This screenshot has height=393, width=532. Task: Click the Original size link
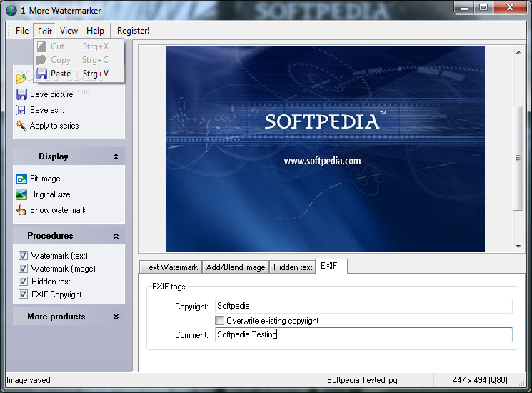coord(50,194)
